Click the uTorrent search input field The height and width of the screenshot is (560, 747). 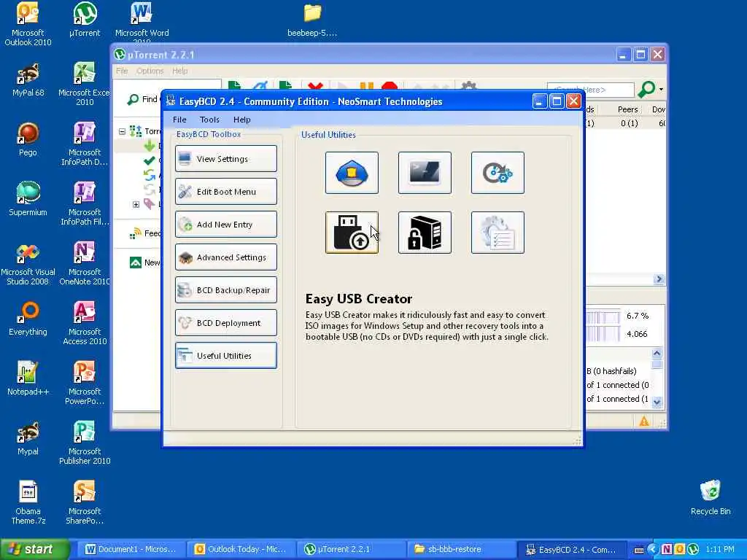591,90
